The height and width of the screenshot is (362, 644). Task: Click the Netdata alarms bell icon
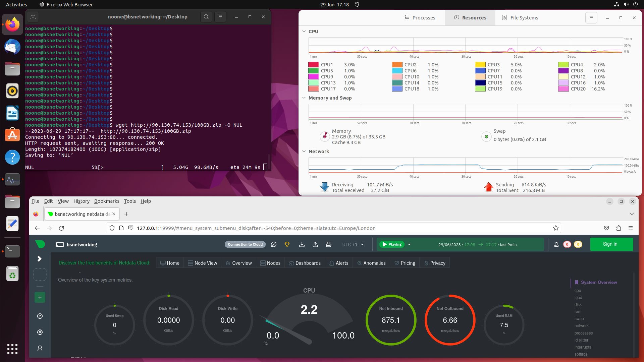pos(556,245)
